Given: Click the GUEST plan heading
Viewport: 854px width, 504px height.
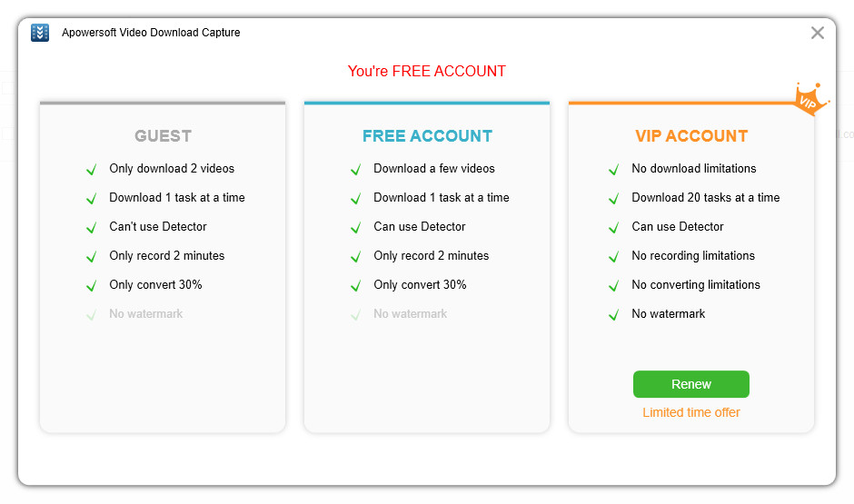Looking at the screenshot, I should (x=163, y=136).
